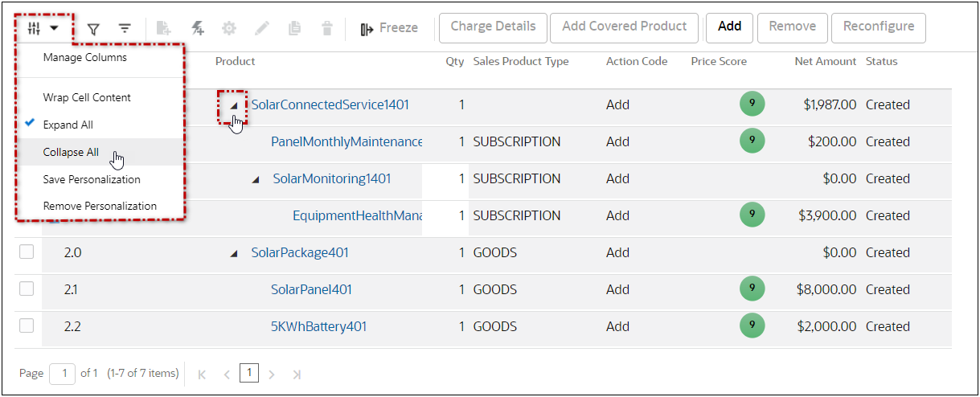Viewport: 980px width, 397px height.
Task: Tick the checkbox for line 2.1
Action: 27,289
